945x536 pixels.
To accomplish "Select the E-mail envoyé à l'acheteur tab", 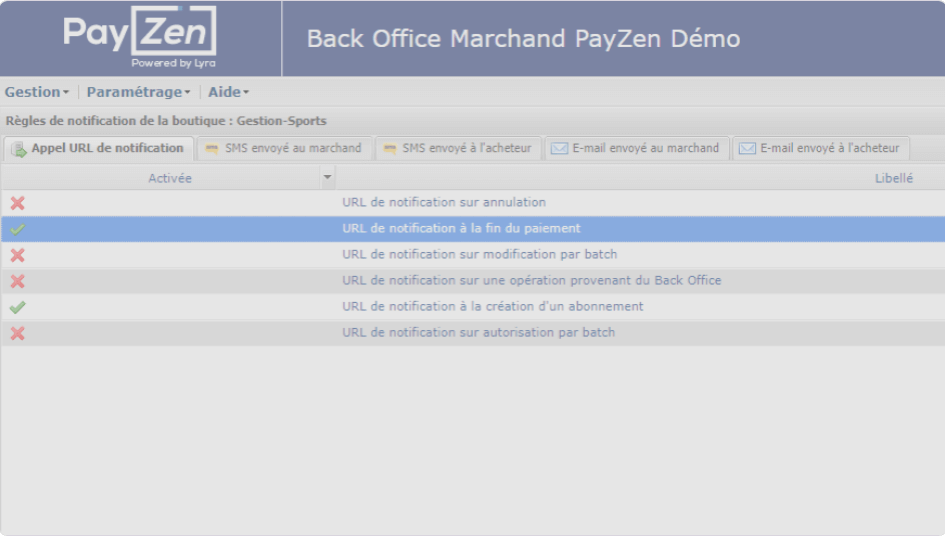I will [x=820, y=148].
